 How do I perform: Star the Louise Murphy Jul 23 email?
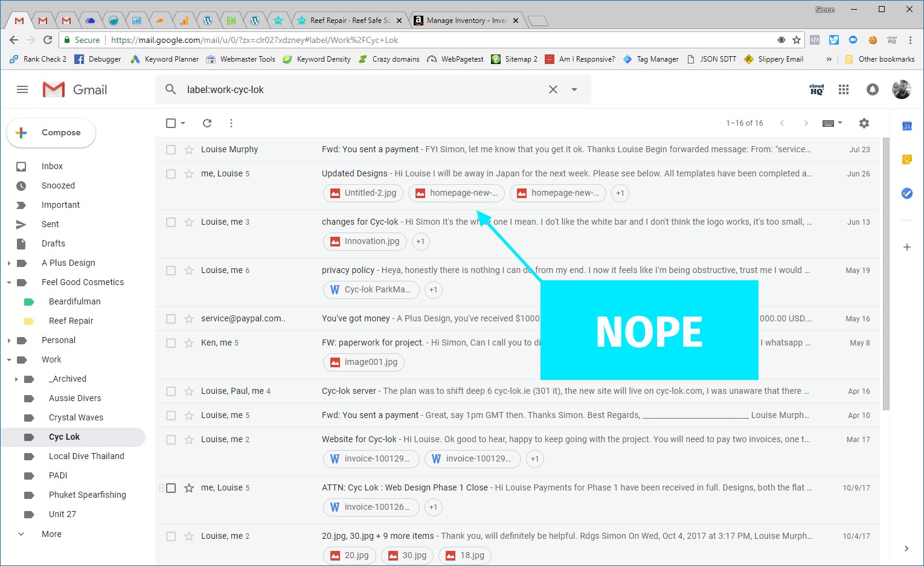coord(189,149)
